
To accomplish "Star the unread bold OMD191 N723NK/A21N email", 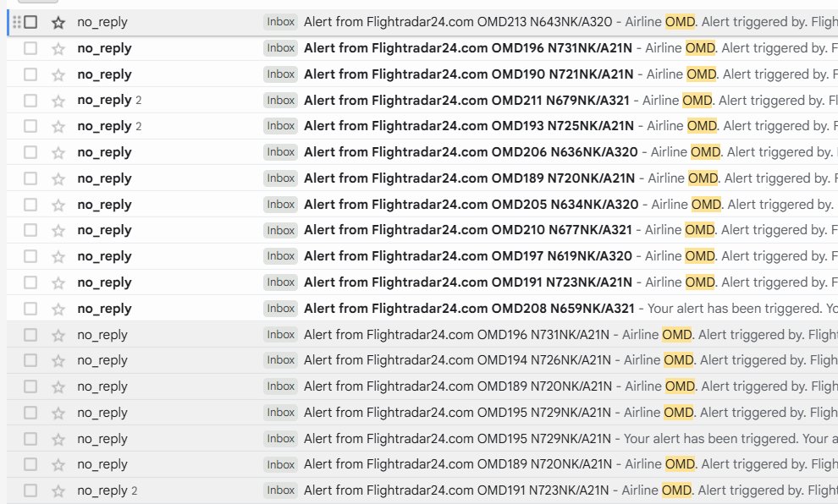I will pyautogui.click(x=58, y=283).
